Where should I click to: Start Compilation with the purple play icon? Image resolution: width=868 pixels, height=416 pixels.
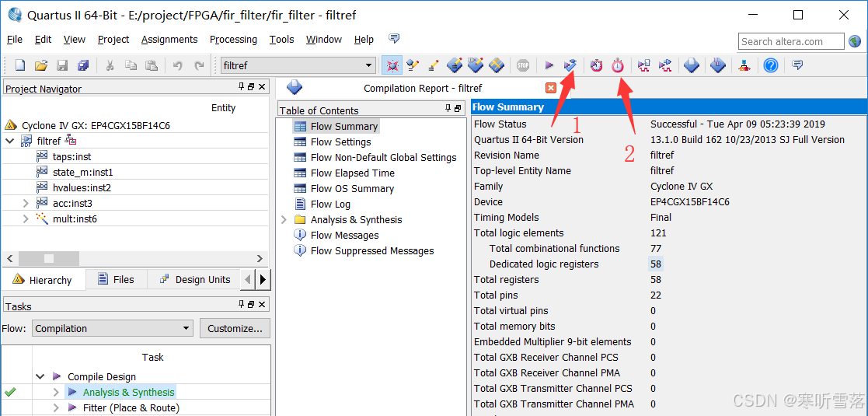[x=549, y=65]
